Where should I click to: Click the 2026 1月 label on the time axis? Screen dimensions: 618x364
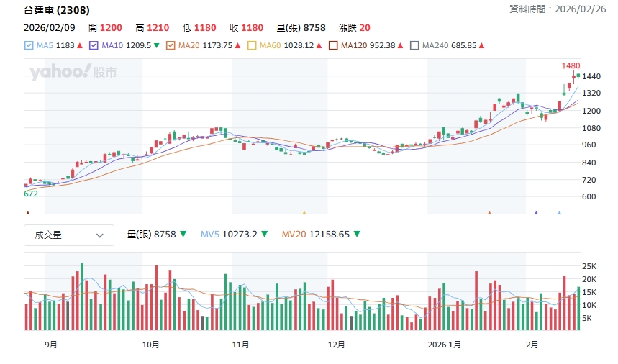click(x=445, y=345)
